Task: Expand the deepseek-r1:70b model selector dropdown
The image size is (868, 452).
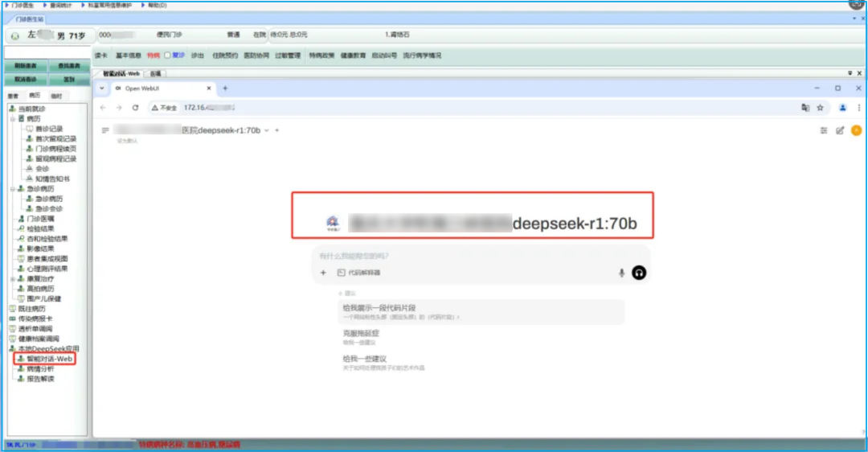Action: (x=267, y=130)
